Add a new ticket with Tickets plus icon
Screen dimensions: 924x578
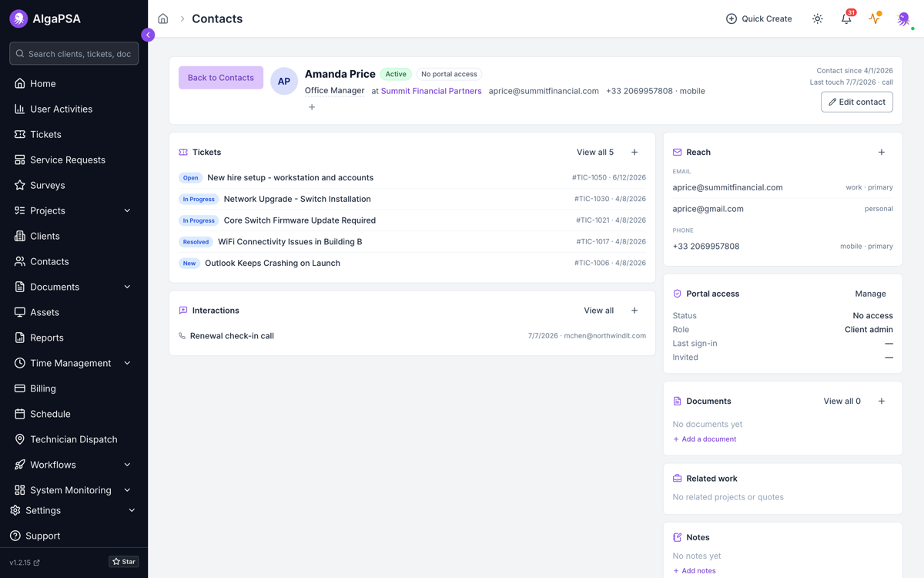[634, 153]
